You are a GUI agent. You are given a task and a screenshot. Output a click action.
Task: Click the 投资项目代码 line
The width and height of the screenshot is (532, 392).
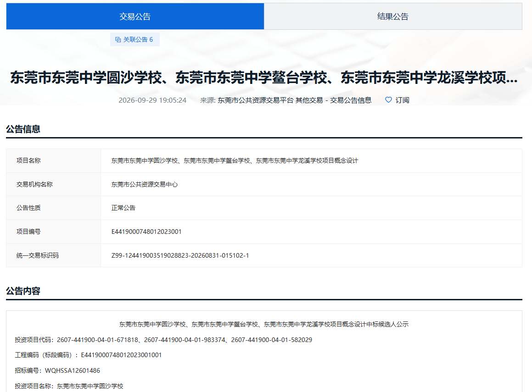coord(163,340)
